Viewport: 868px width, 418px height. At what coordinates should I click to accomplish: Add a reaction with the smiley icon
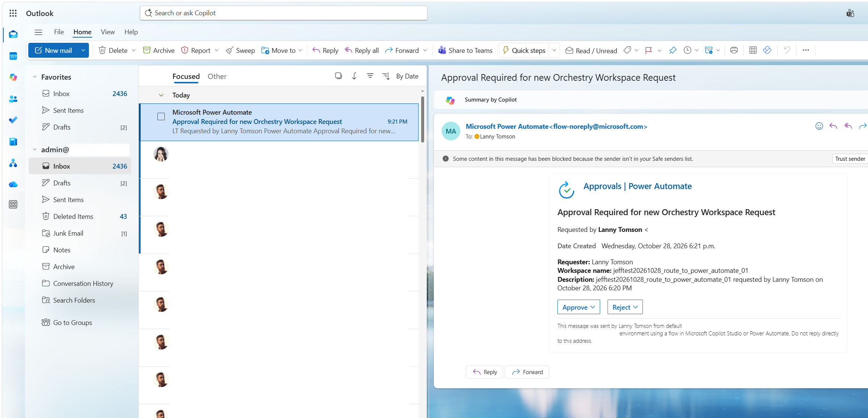point(819,126)
